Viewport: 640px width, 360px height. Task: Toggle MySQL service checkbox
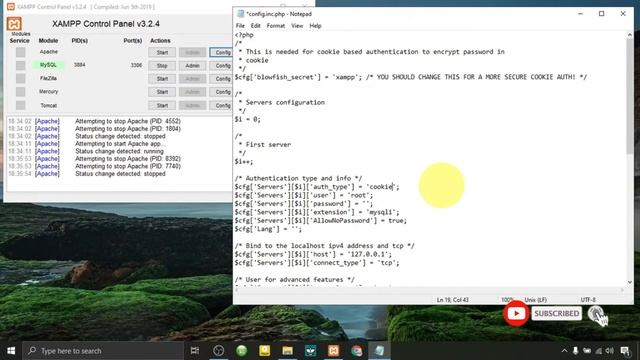(20, 65)
